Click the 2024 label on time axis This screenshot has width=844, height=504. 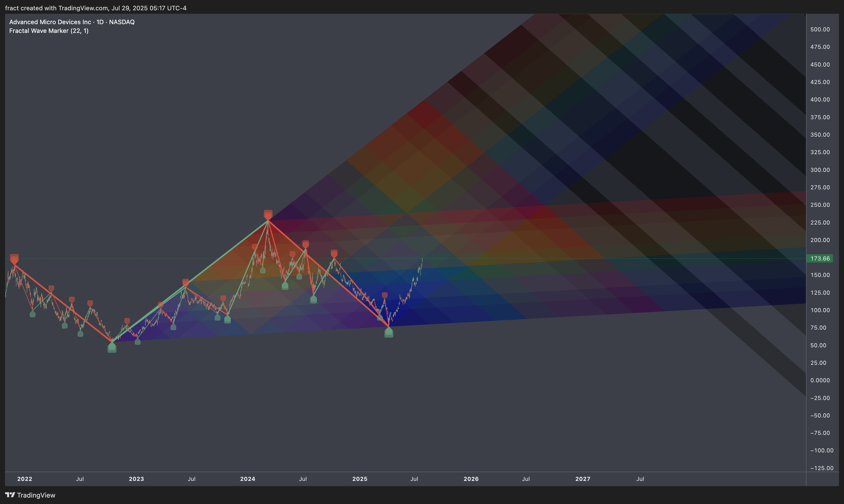(248, 479)
